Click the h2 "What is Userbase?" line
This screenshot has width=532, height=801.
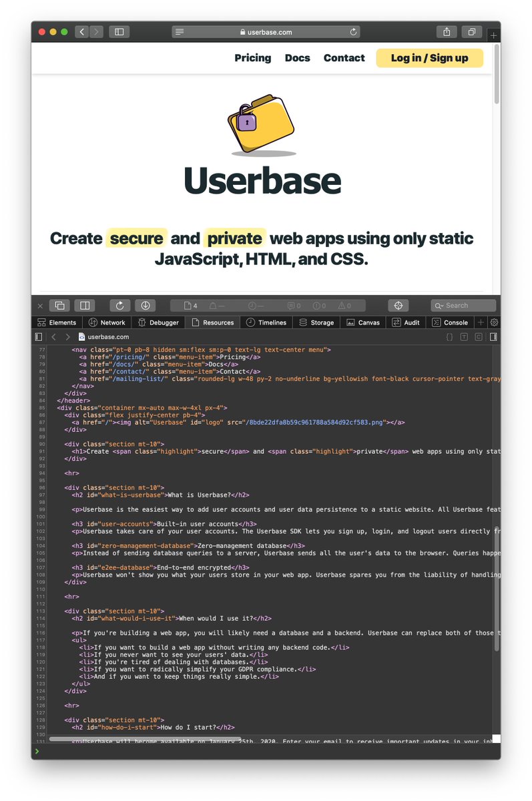click(x=160, y=495)
